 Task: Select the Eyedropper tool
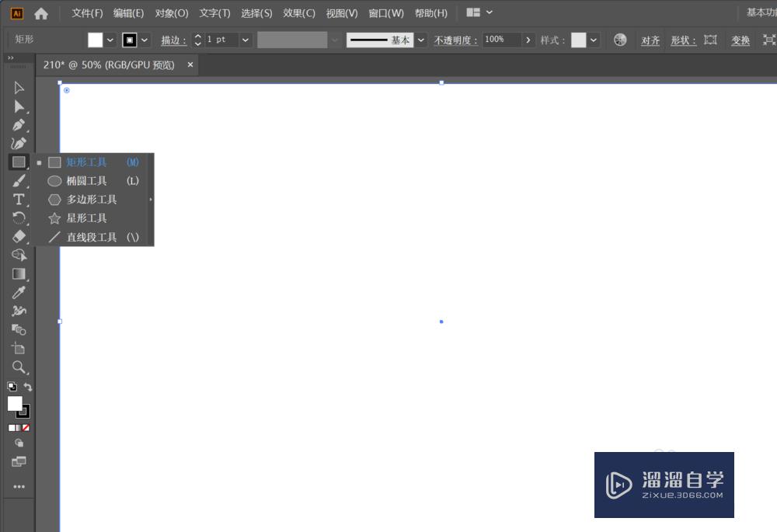[19, 292]
